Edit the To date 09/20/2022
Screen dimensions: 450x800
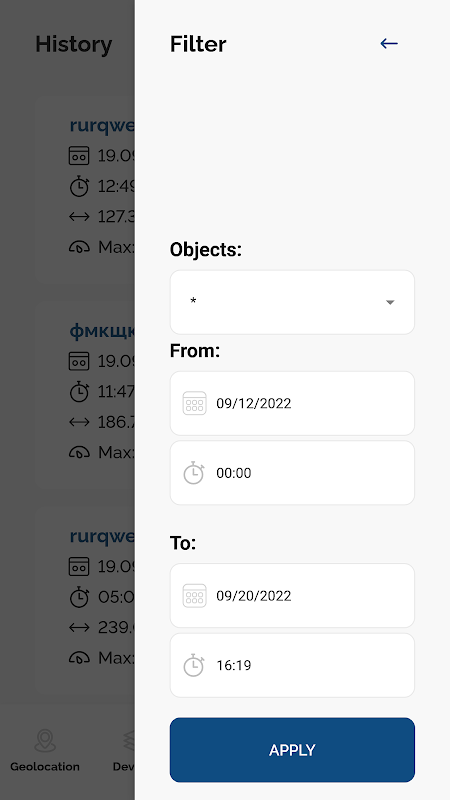point(292,595)
